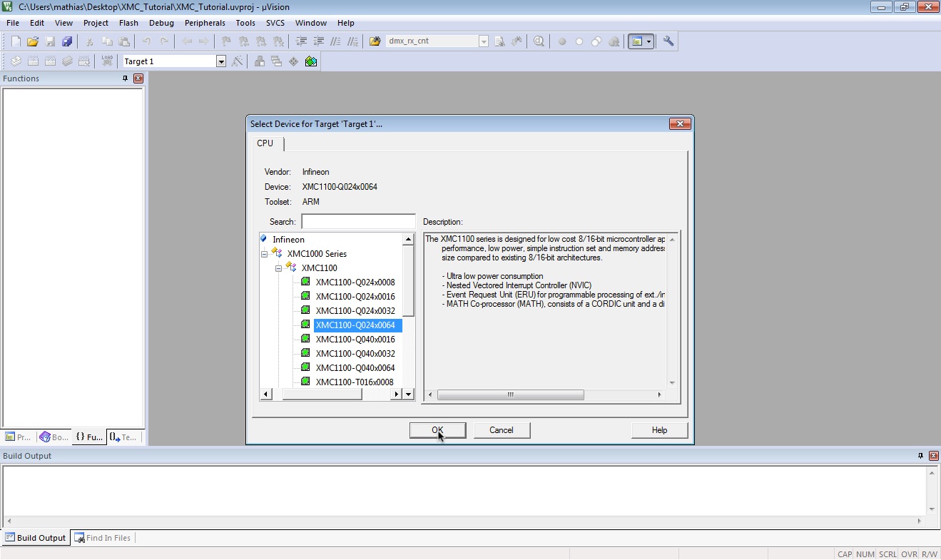The image size is (941, 560).
Task: Click device tree vertical scrollbar down arrow
Action: click(409, 394)
